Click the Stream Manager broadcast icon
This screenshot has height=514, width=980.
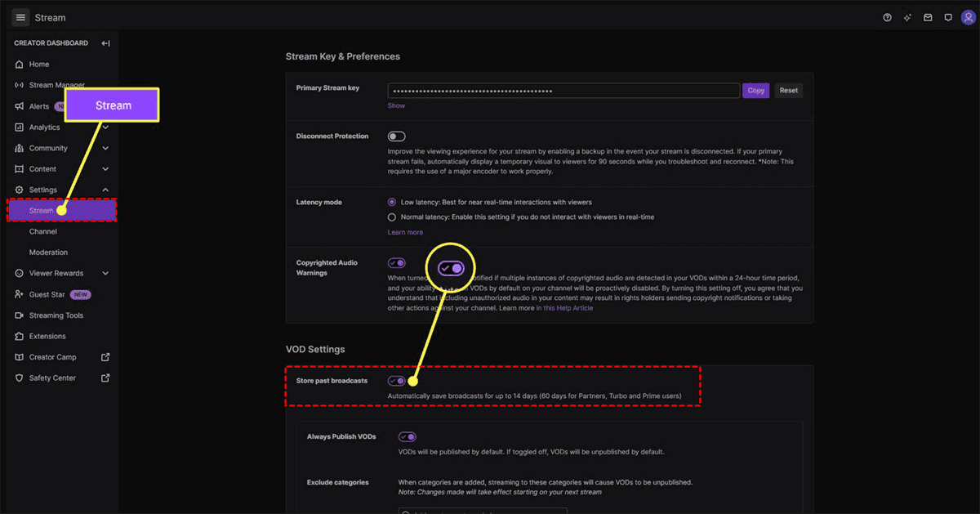[x=20, y=85]
